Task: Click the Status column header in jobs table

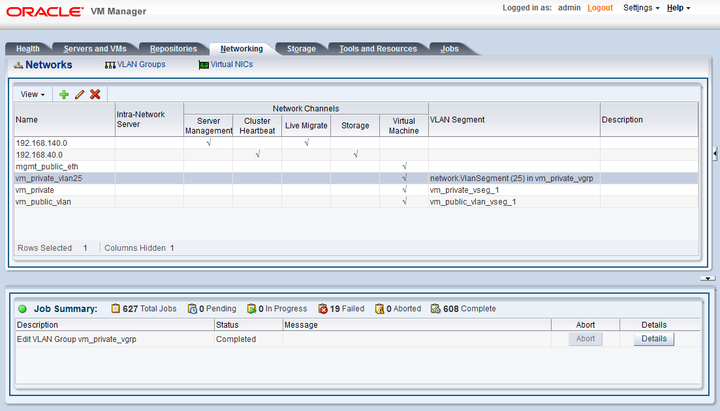Action: 248,325
